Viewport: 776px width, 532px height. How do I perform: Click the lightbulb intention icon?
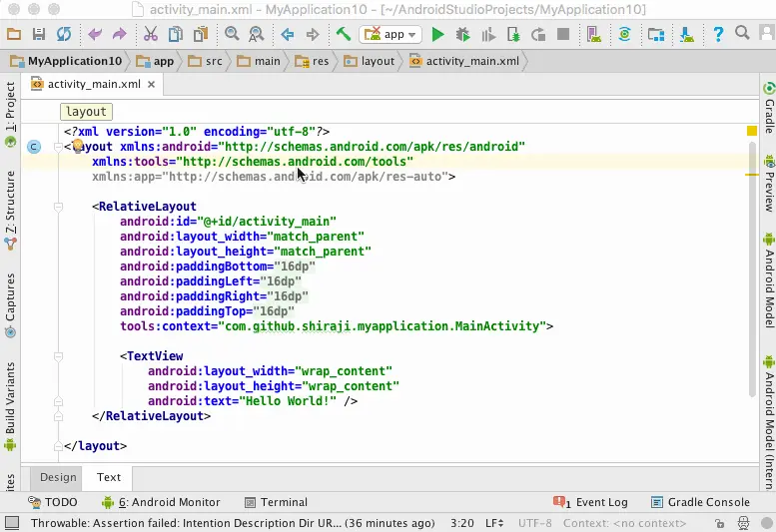click(x=78, y=146)
